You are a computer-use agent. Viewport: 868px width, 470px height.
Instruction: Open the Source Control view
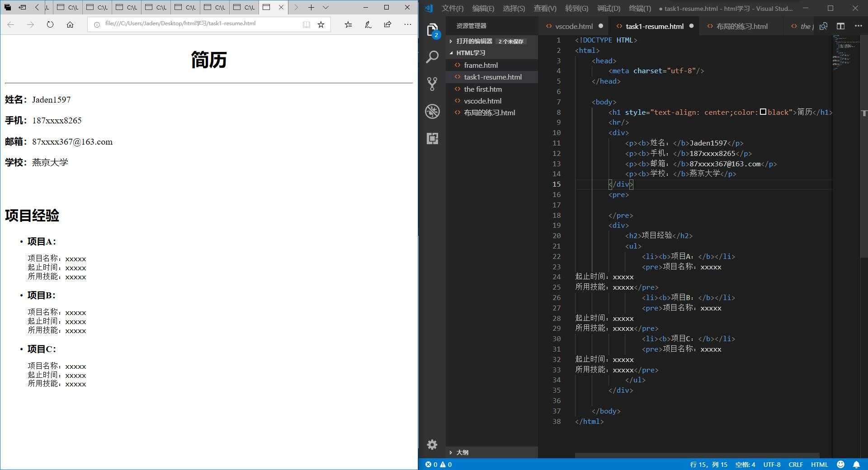pyautogui.click(x=432, y=84)
